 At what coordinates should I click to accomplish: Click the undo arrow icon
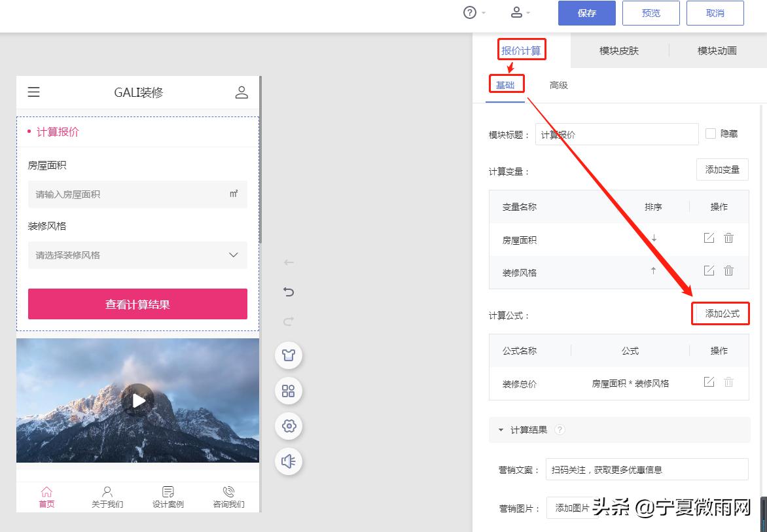[x=289, y=292]
